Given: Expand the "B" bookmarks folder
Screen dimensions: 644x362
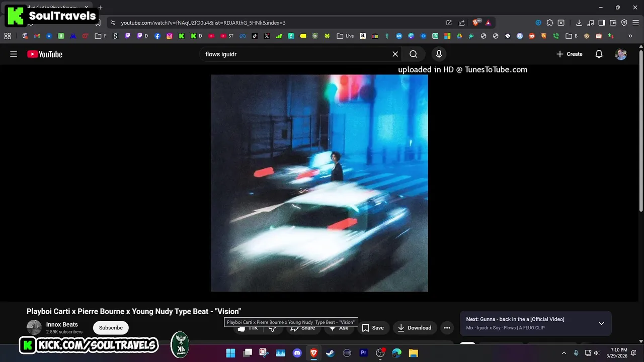Looking at the screenshot, I should (x=572, y=36).
